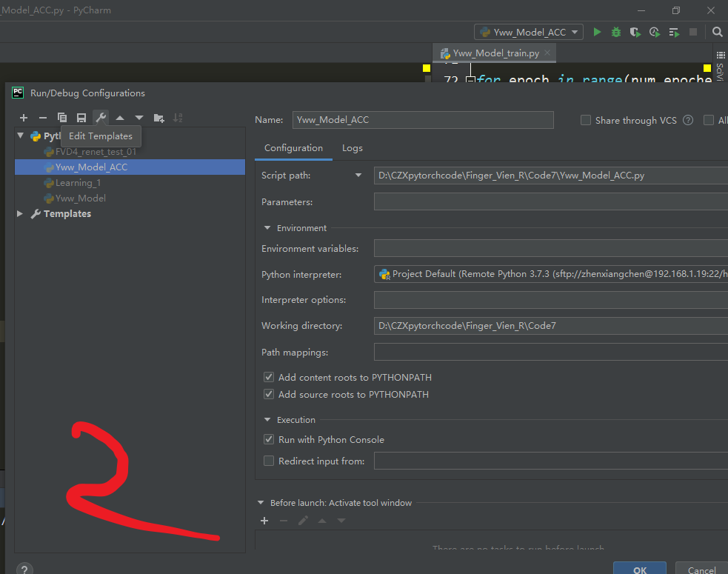728x574 pixels.
Task: Open the Yww_Model_ACC run configuration dropdown
Action: tap(529, 32)
